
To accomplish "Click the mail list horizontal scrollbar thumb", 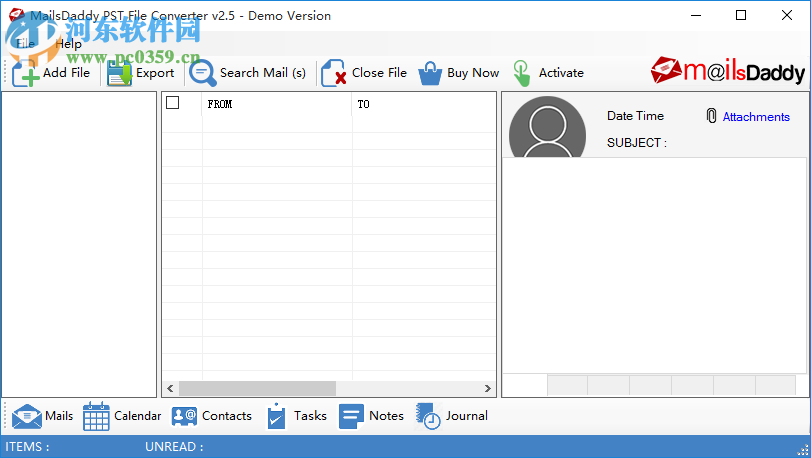I will pos(257,388).
